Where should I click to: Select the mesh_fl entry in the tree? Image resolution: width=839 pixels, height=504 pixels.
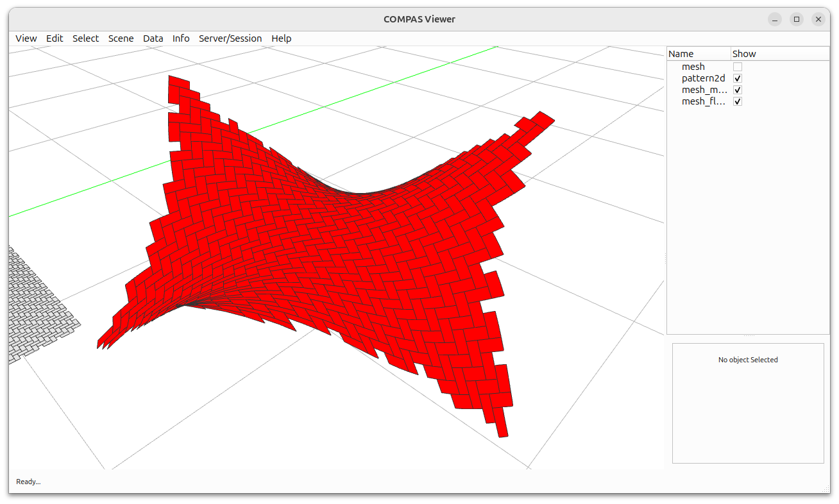tap(703, 101)
